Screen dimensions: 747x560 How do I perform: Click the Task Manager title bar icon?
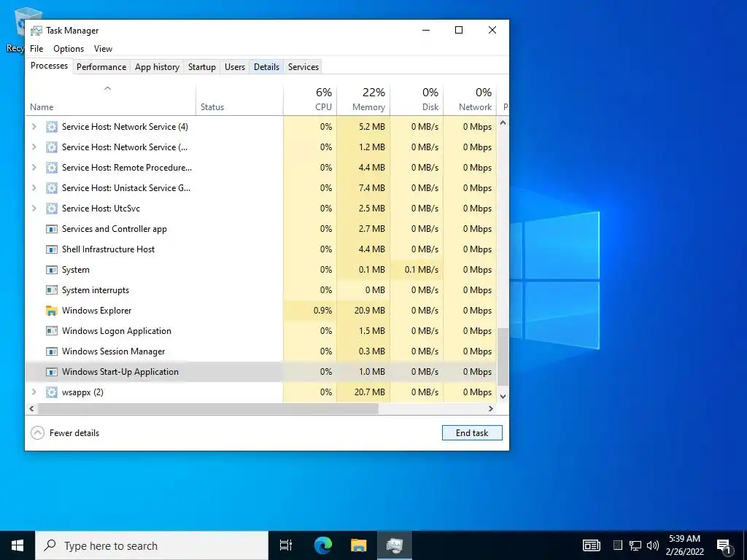click(36, 31)
